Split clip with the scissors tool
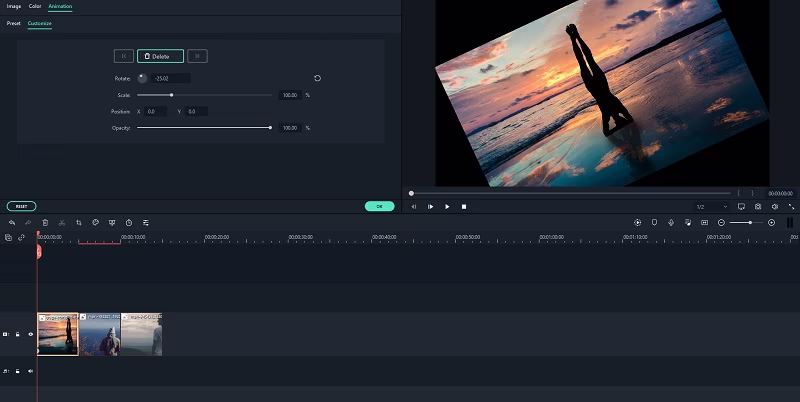Image resolution: width=800 pixels, height=402 pixels. pos(62,222)
